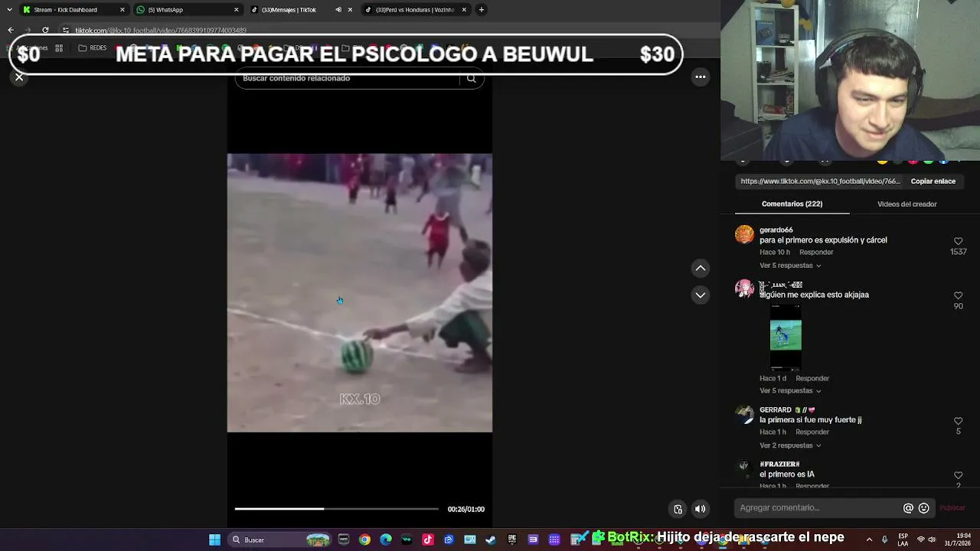Play or pause the football video
This screenshot has width=980, height=551.
tap(360, 293)
